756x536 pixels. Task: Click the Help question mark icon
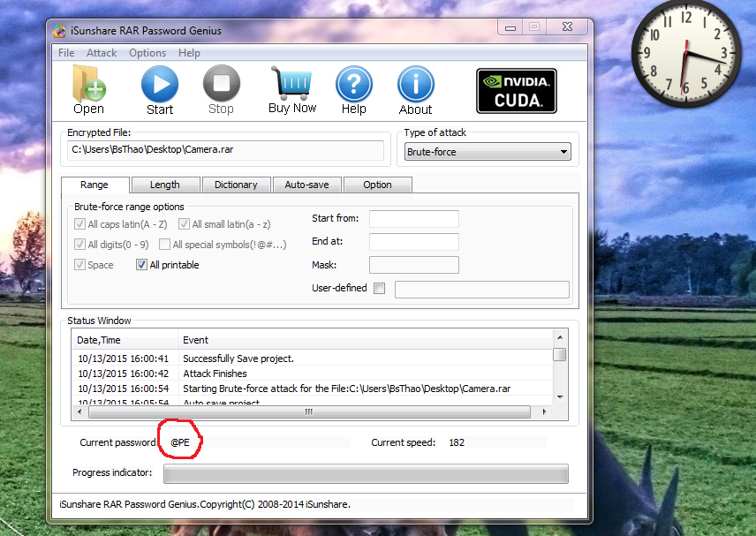click(x=353, y=86)
